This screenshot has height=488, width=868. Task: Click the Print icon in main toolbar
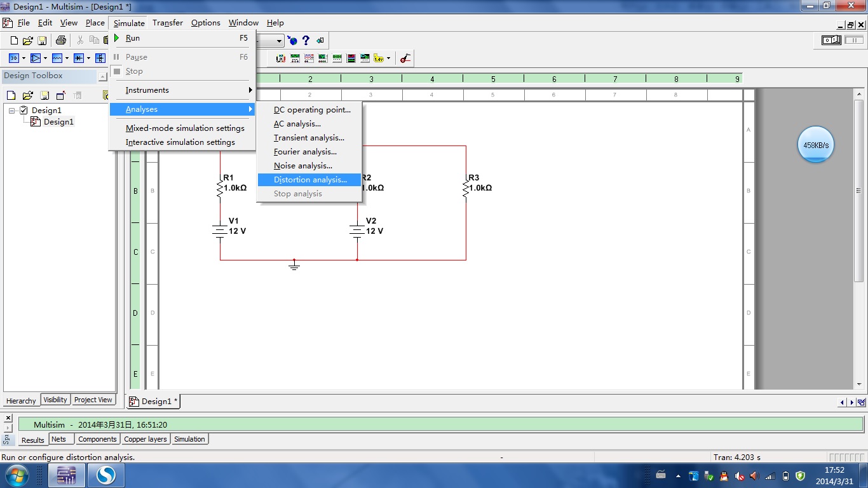61,41
